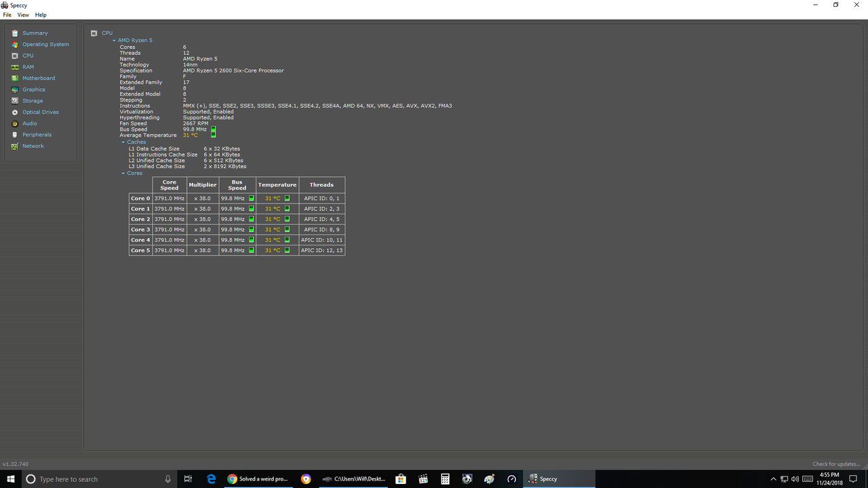Open the touch keyboard tray icon
This screenshot has height=488, width=868.
click(807, 479)
